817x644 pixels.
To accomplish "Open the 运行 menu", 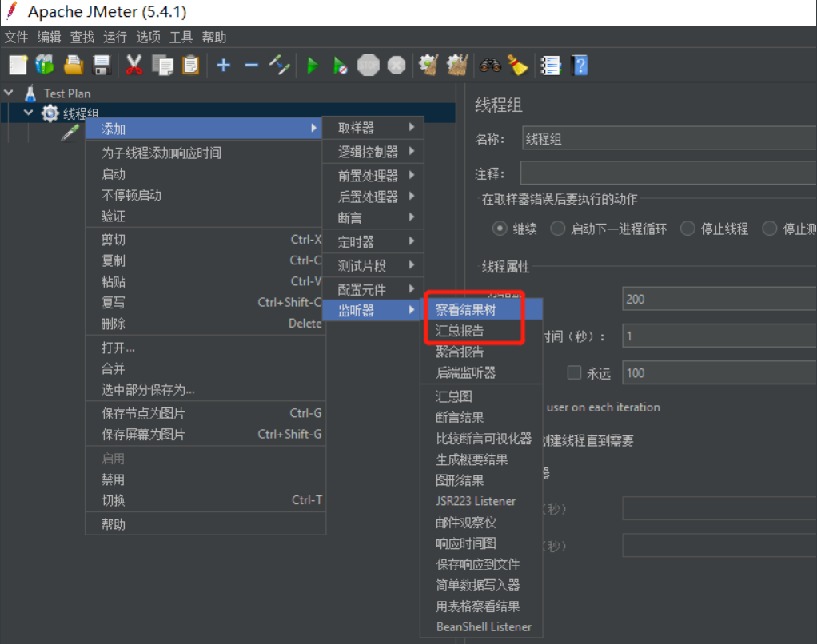I will coord(114,37).
